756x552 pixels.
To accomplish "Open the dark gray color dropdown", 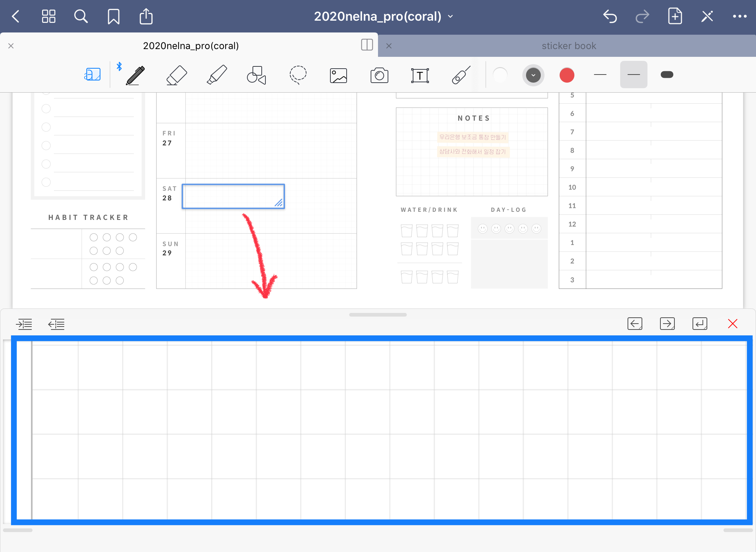I will 533,75.
